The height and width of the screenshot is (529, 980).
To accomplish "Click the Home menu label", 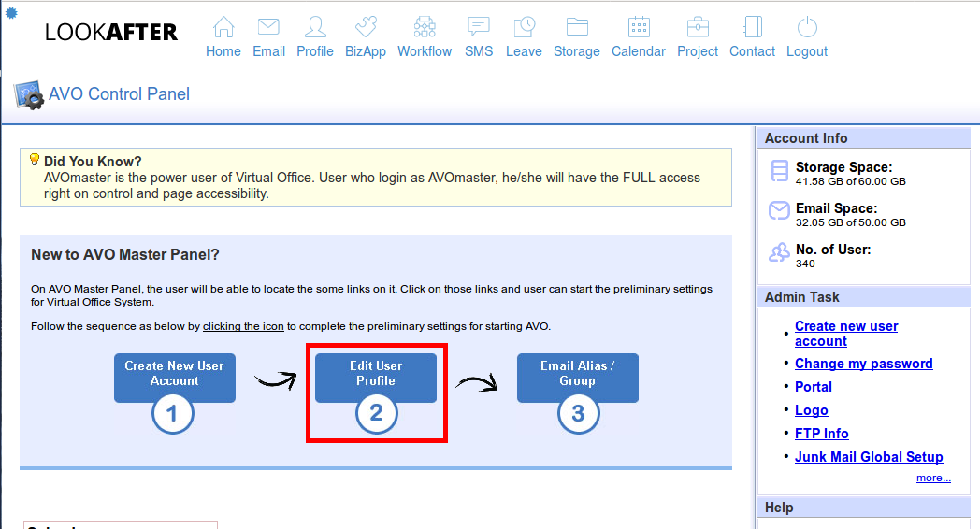I will coord(223,51).
